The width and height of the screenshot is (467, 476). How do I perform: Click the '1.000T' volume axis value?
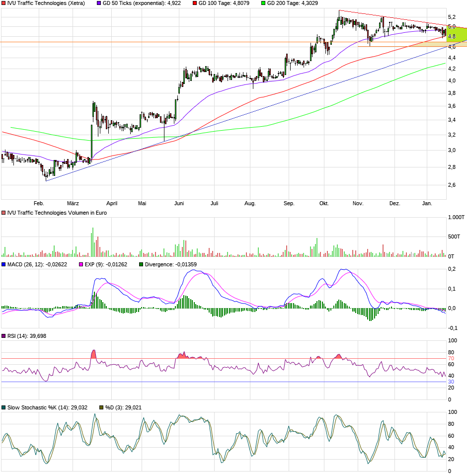point(456,217)
